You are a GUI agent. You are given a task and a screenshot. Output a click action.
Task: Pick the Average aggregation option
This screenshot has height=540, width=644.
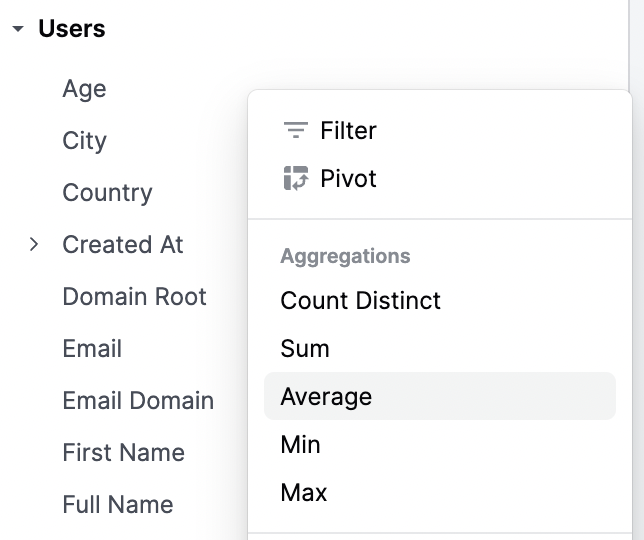(326, 397)
